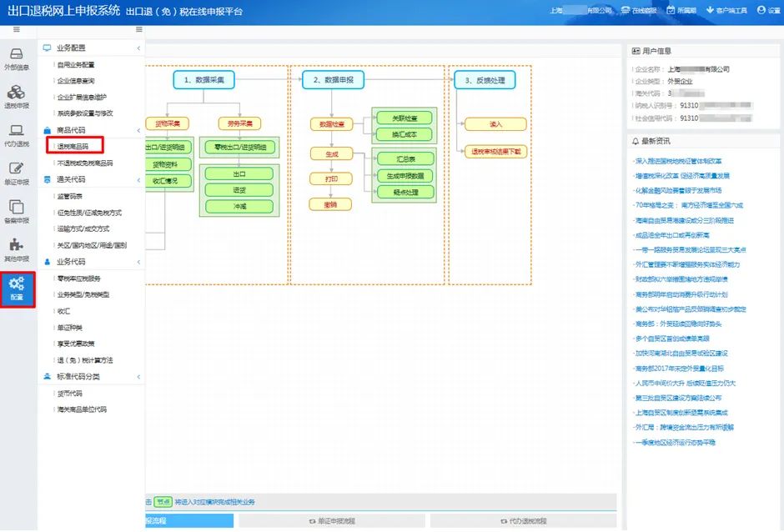The width and height of the screenshot is (784, 532).
Task: Open news link starting with 70年格局之变
Action: click(689, 205)
